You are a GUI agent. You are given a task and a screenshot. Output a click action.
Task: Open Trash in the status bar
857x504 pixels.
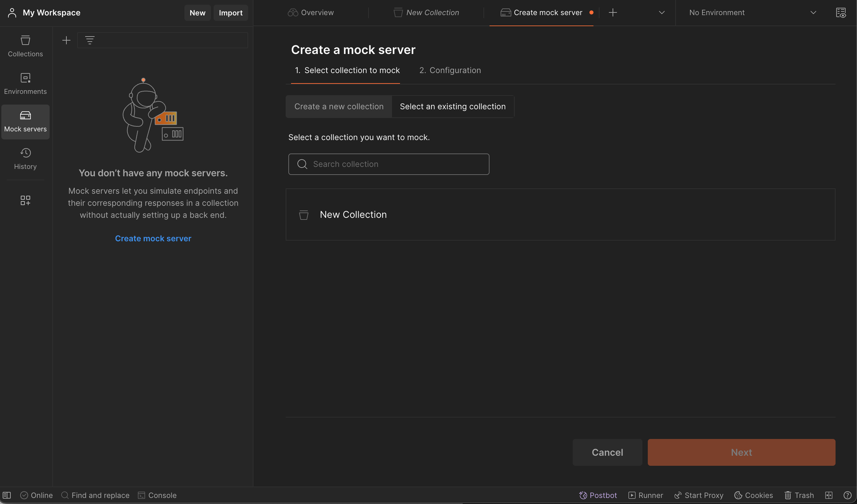tap(799, 495)
